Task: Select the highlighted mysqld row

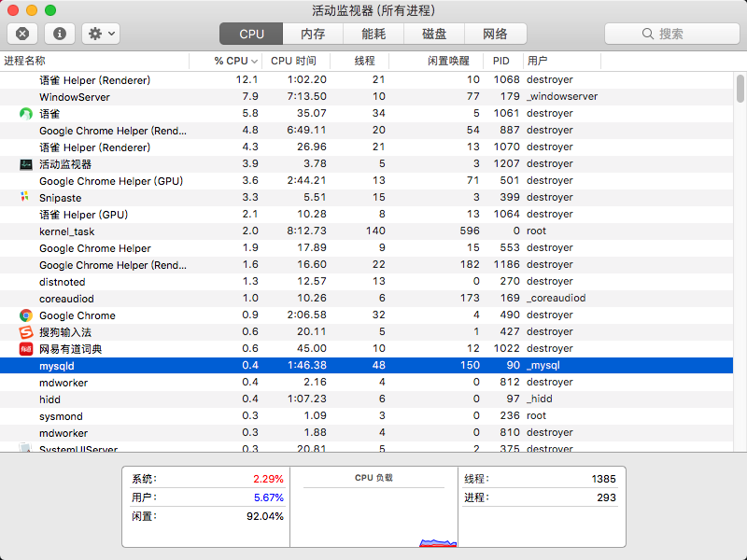Action: (366, 366)
